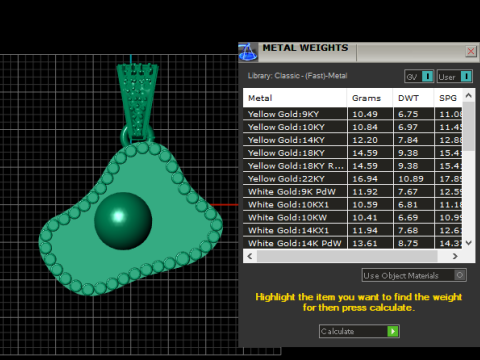Toggle Use Object Materials option
The height and width of the screenshot is (360, 480).
click(414, 275)
